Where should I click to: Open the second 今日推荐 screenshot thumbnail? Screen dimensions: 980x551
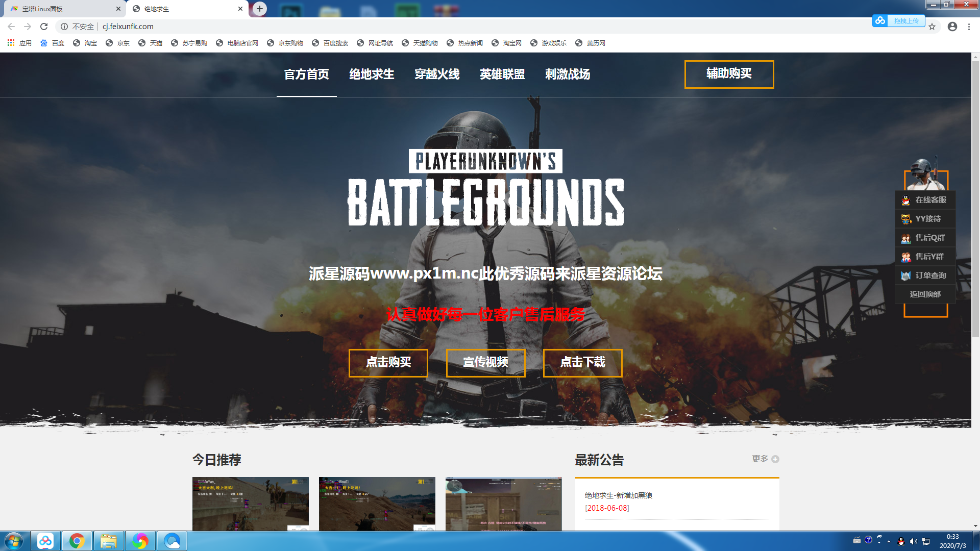tap(377, 504)
